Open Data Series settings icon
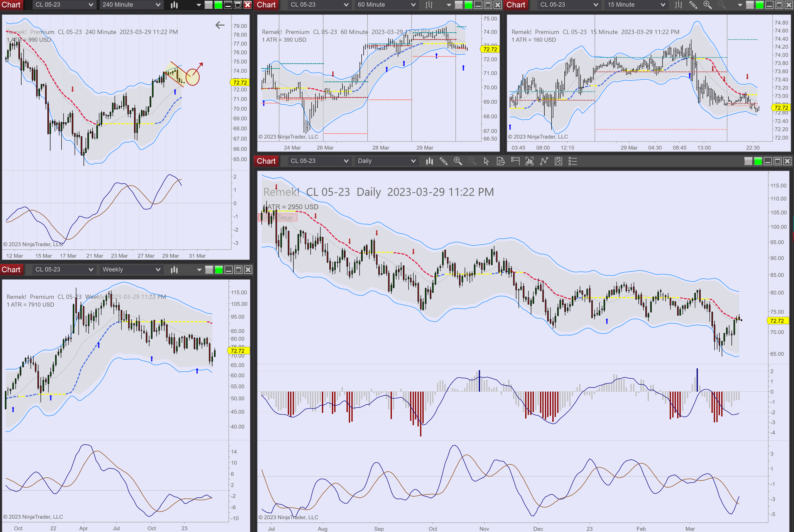The width and height of the screenshot is (794, 532). (x=529, y=161)
